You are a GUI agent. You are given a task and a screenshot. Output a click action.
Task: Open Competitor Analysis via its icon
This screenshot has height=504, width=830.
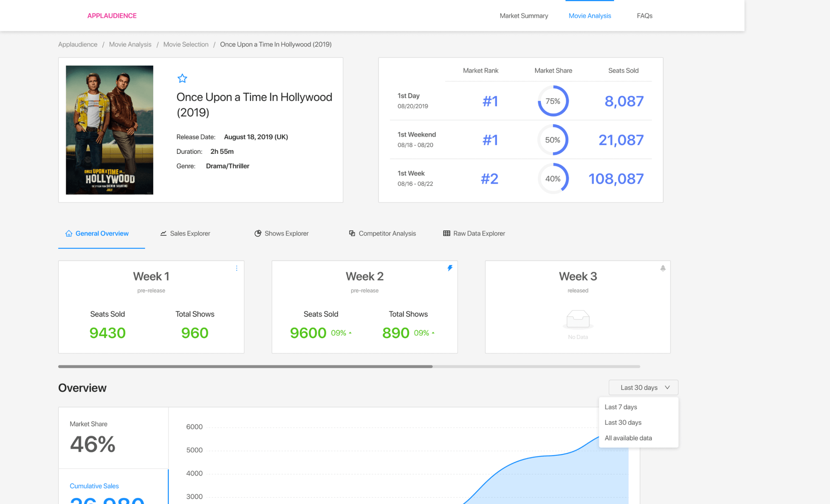point(352,233)
